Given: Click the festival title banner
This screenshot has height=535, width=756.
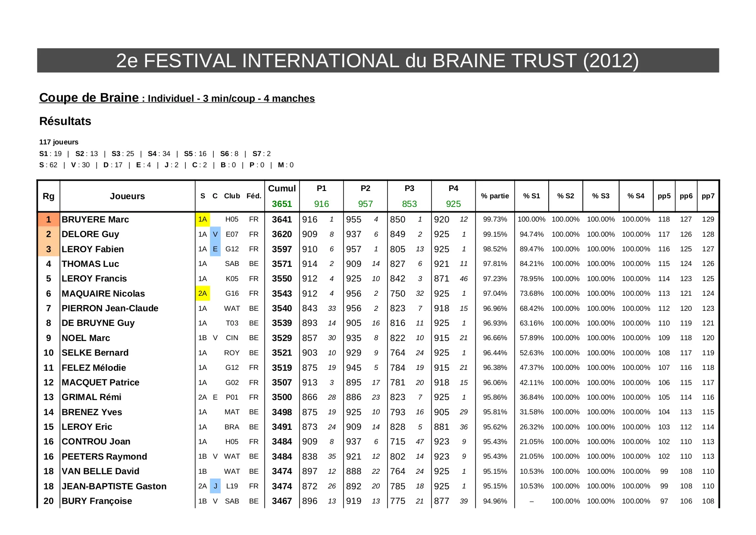Looking at the screenshot, I should (378, 61).
